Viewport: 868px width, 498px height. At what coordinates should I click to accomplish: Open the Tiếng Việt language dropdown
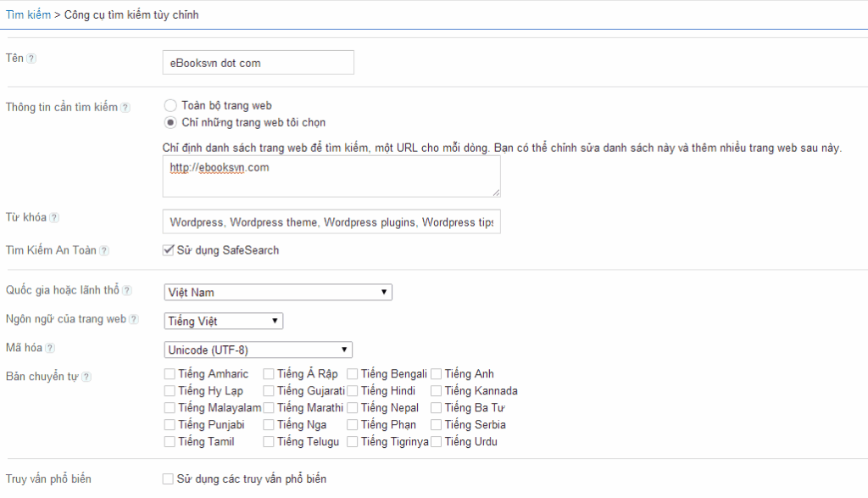pos(223,322)
